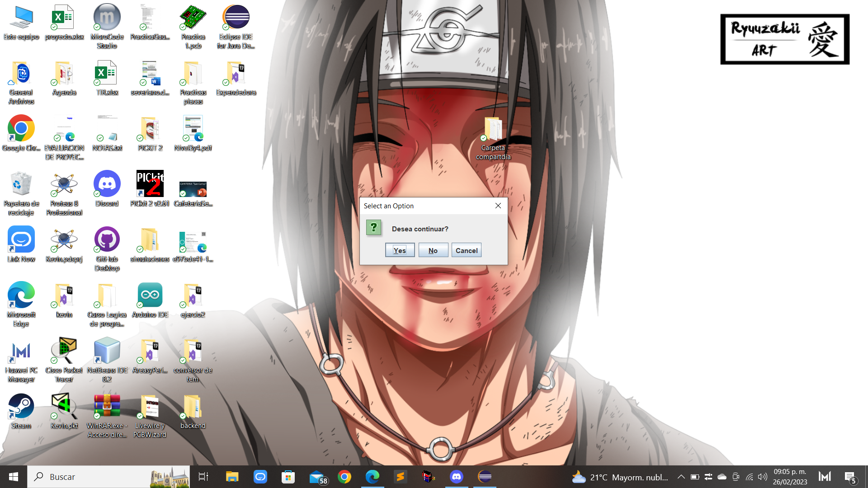This screenshot has width=868, height=488.
Task: Open the Cisco Packet Tracer shortcut
Action: pos(64,351)
